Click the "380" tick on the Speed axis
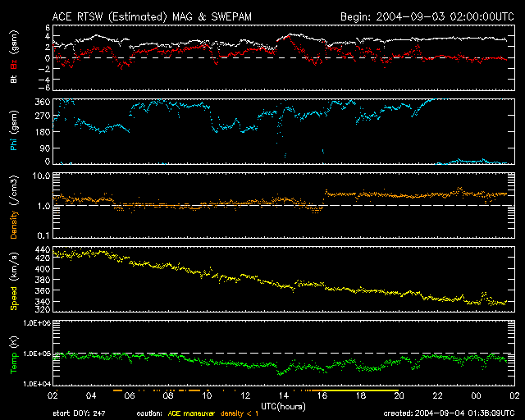Screen dimensions: 525x420 point(43,280)
